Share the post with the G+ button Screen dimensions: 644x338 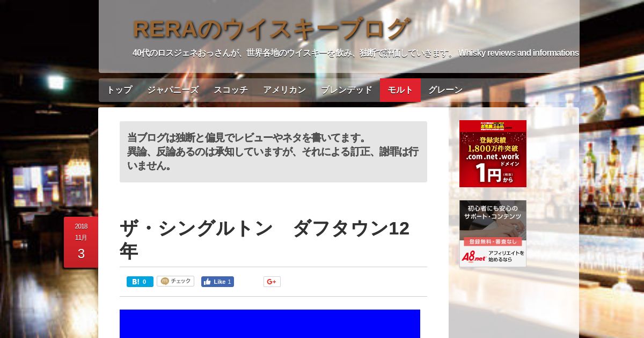(272, 282)
